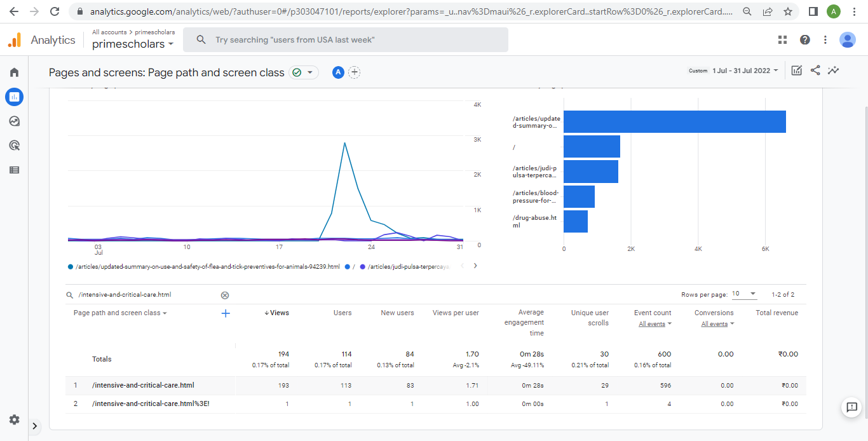868x441 pixels.
Task: Click the Analytics search box
Action: click(x=346, y=40)
